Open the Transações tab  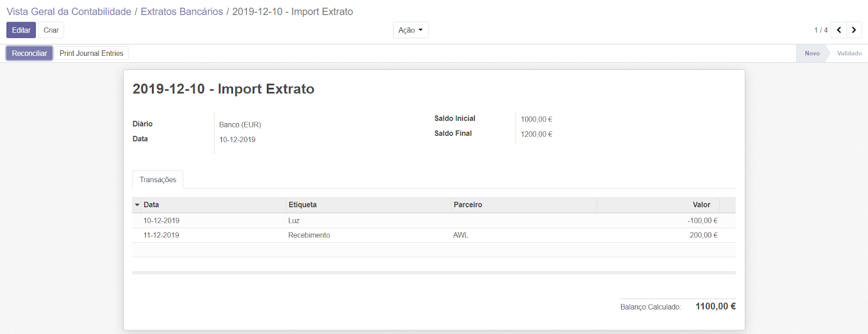[158, 179]
